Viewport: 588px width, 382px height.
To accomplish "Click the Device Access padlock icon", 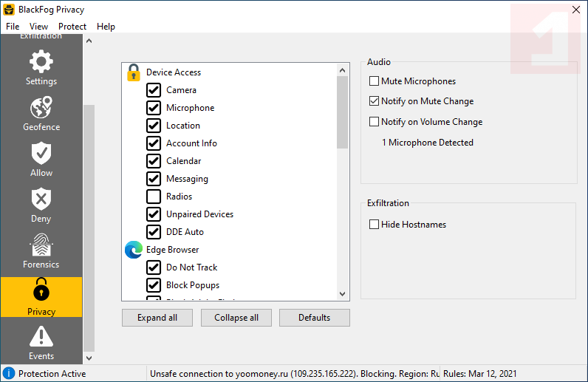I will tap(134, 72).
